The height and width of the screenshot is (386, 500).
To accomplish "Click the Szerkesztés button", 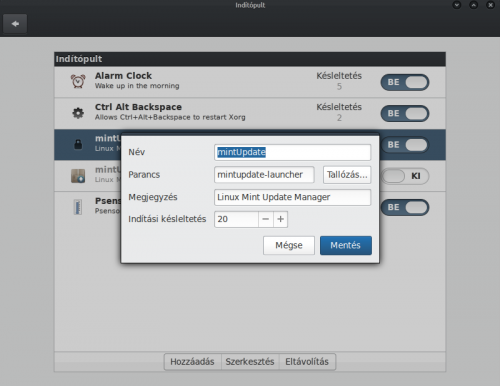I will pos(250,362).
